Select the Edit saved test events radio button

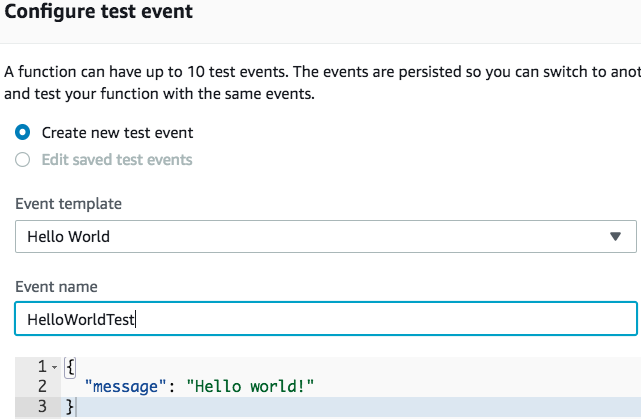click(23, 160)
